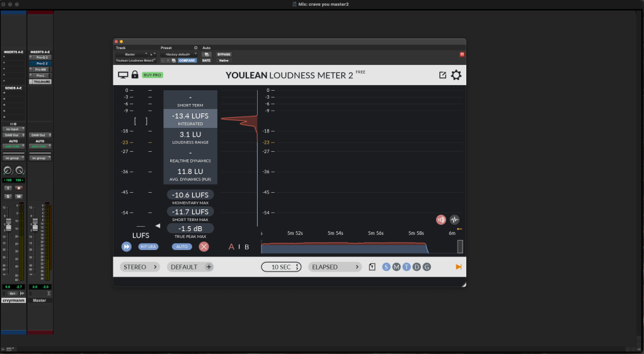The width and height of the screenshot is (644, 354).
Task: Toggle the plugin BYPASS button
Action: pos(224,54)
